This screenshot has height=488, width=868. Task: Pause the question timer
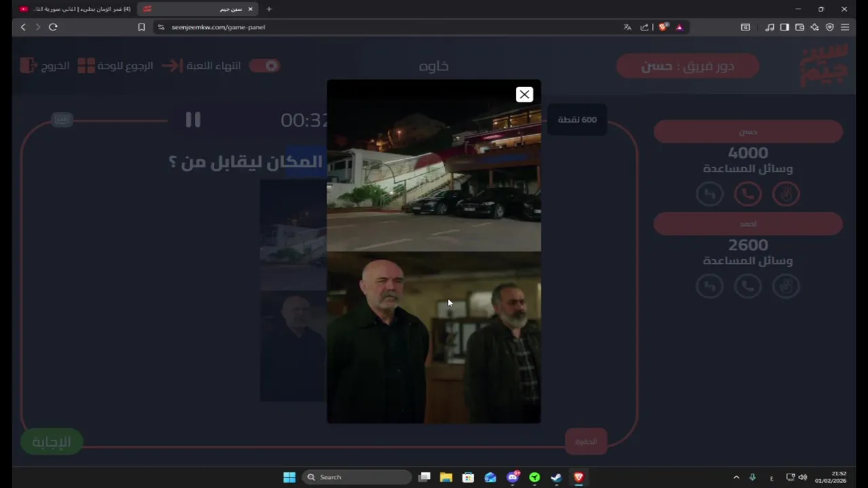[x=193, y=120]
